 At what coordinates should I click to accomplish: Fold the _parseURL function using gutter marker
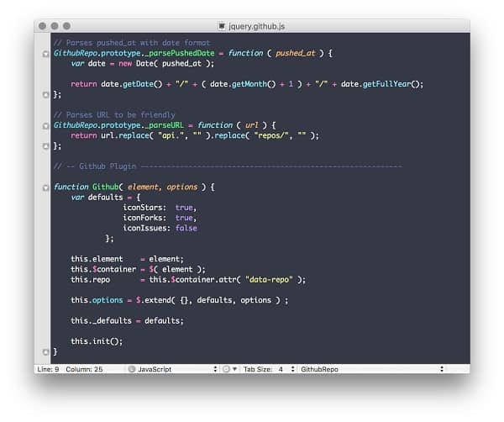[x=45, y=126]
